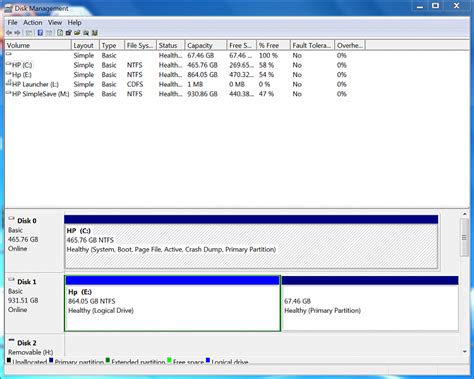The width and height of the screenshot is (474, 379).
Task: Close the Disk Management window
Action: pos(457,6)
